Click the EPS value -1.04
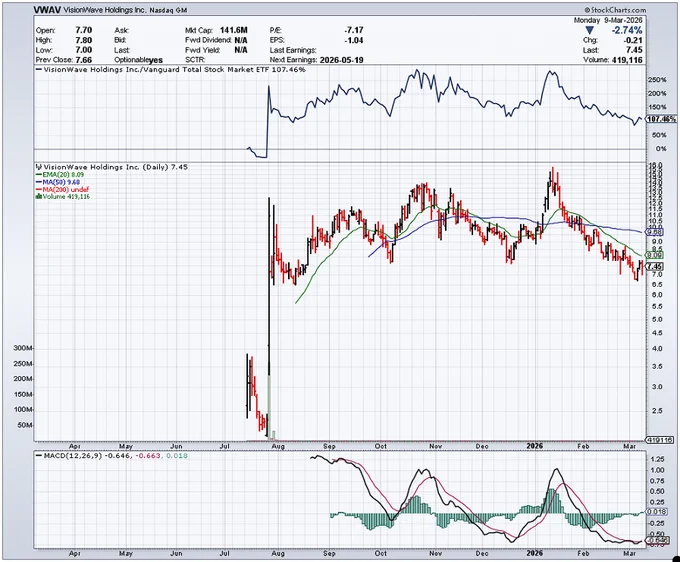 pos(354,40)
